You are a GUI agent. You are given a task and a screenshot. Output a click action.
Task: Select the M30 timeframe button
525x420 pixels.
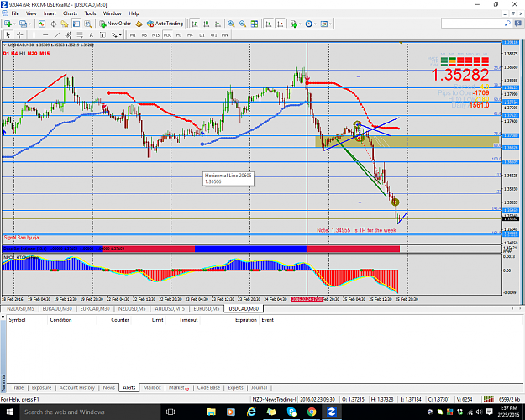click(x=167, y=34)
